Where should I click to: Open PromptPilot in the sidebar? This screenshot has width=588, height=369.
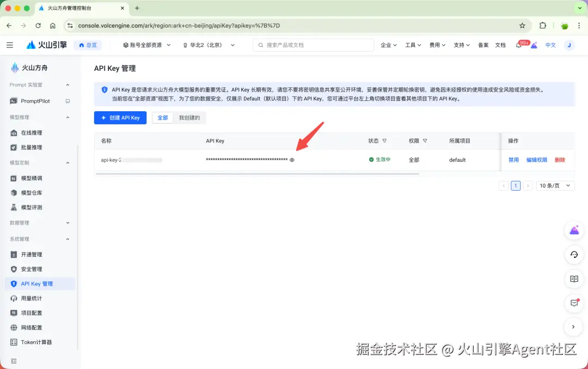click(35, 101)
